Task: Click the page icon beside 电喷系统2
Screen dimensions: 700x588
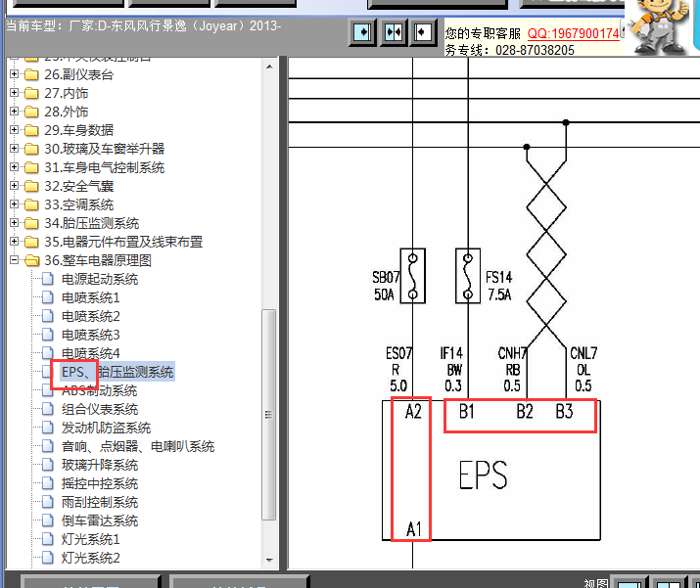Action: (48, 316)
